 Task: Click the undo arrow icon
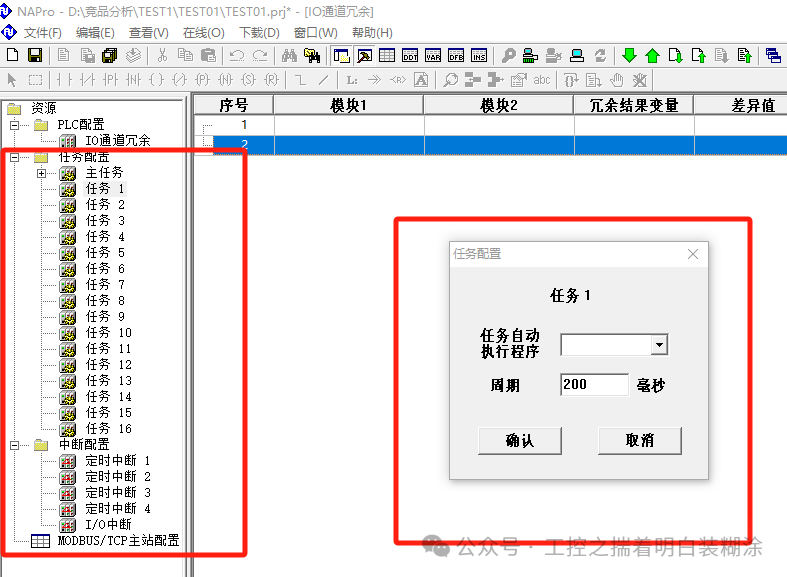click(x=236, y=55)
